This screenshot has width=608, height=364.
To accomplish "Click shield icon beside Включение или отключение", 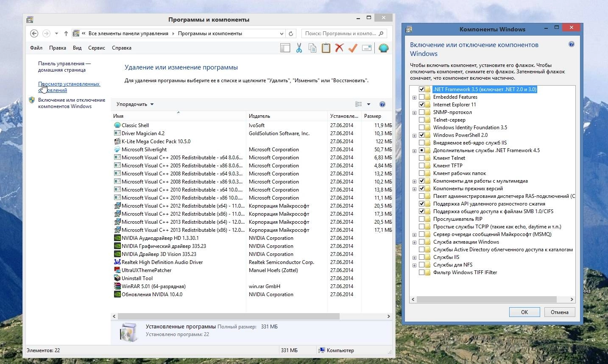I will 32,100.
